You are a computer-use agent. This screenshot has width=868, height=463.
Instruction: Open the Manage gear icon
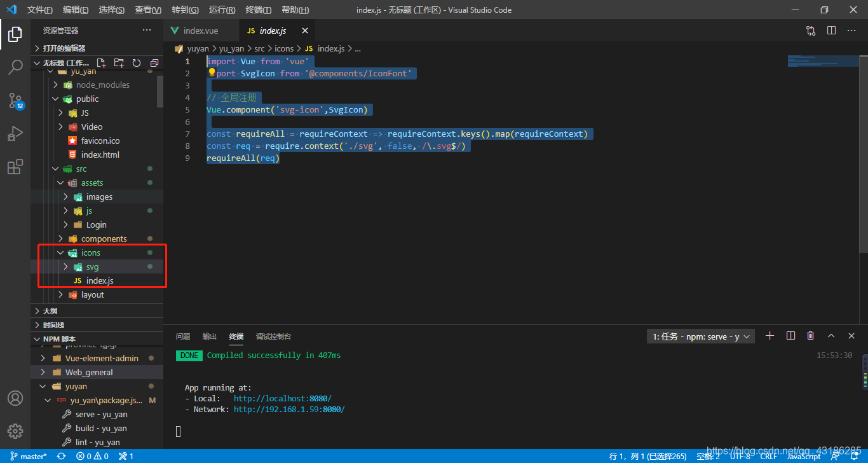click(x=15, y=431)
